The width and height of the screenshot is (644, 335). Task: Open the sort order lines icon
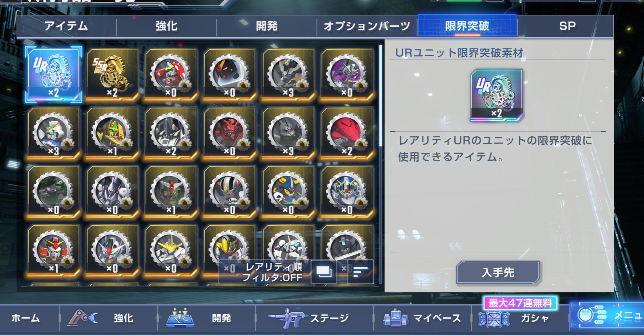[x=361, y=272]
